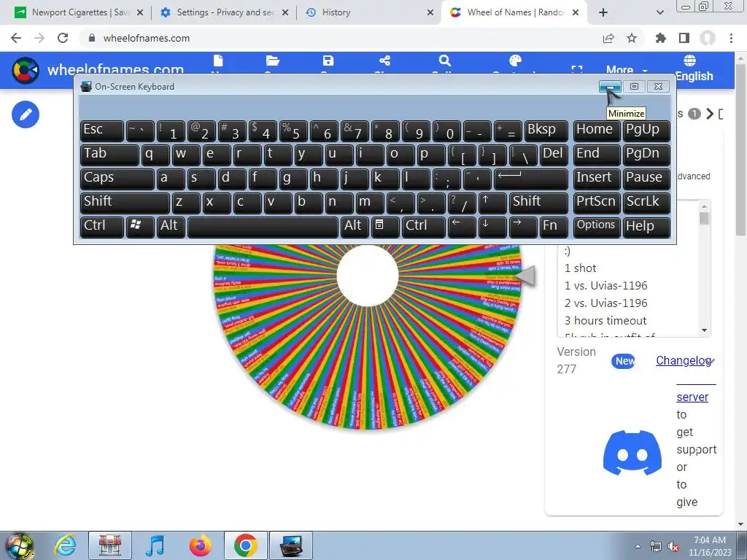The image size is (747, 560).
Task: Click the Windows logo key on keyboard
Action: click(x=139, y=226)
